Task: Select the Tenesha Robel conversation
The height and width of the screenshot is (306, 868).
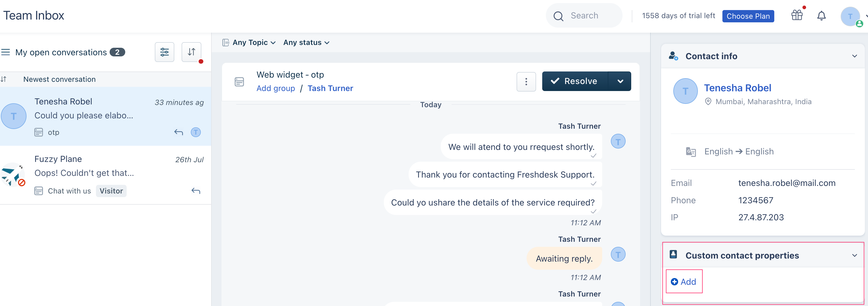Action: pos(106,116)
